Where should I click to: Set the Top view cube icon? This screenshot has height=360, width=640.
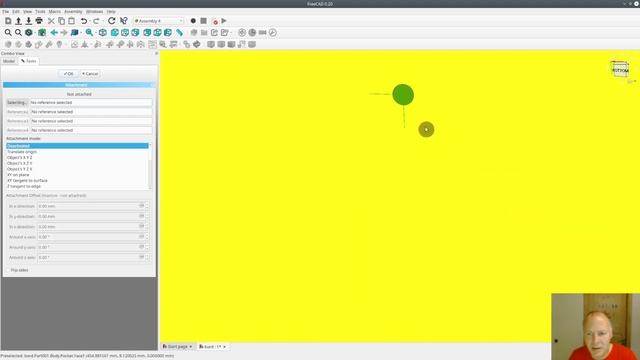point(125,33)
